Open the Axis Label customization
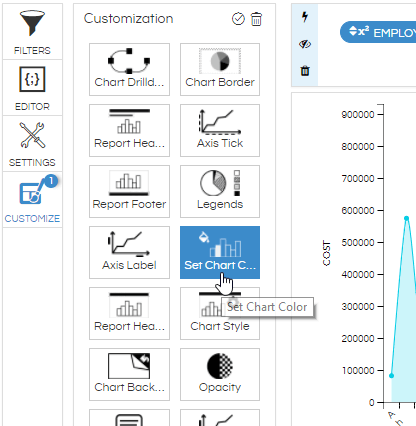This screenshot has height=426, width=416. [129, 252]
